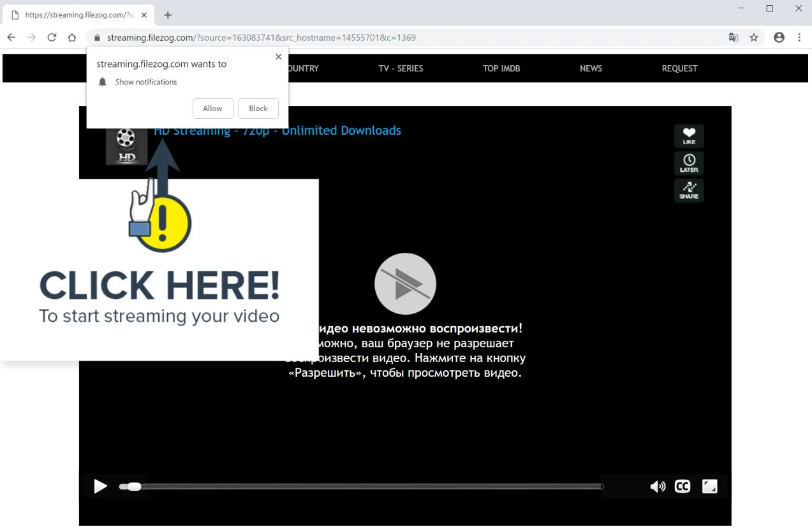Click the LIKE heart icon on player

tap(689, 136)
